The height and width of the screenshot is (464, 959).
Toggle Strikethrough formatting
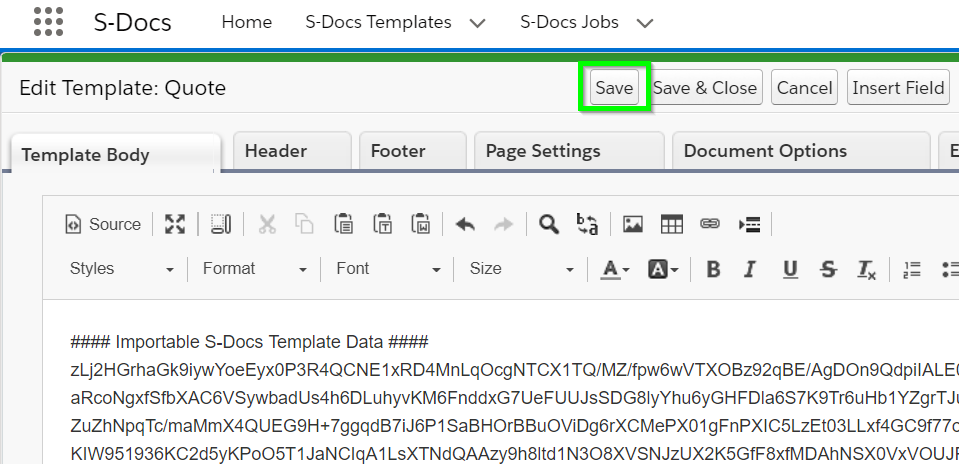[x=828, y=269]
